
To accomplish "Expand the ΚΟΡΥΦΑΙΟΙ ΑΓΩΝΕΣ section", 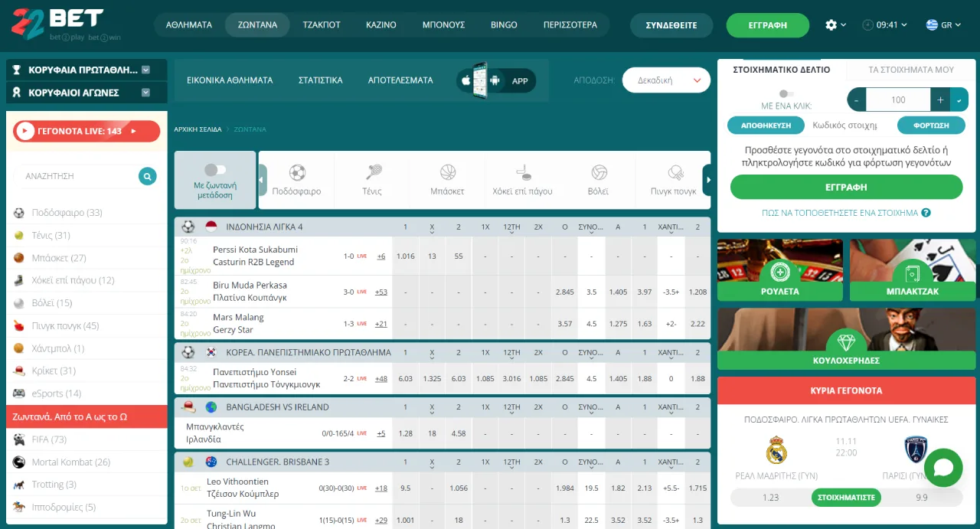I will tap(87, 93).
